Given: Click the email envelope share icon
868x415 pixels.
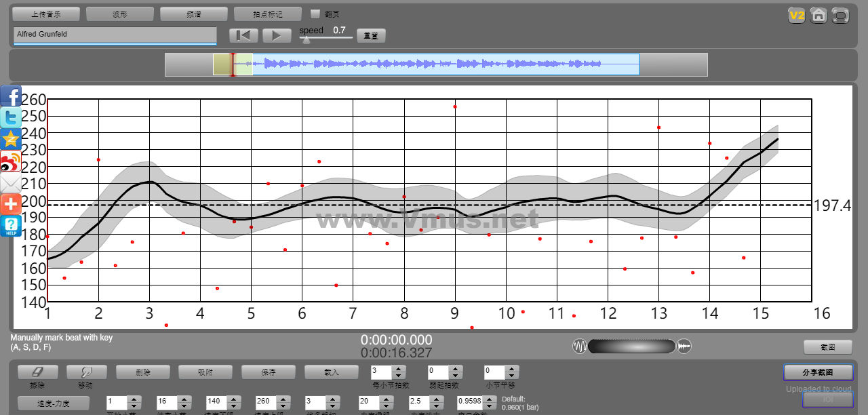Looking at the screenshot, I should pyautogui.click(x=11, y=183).
